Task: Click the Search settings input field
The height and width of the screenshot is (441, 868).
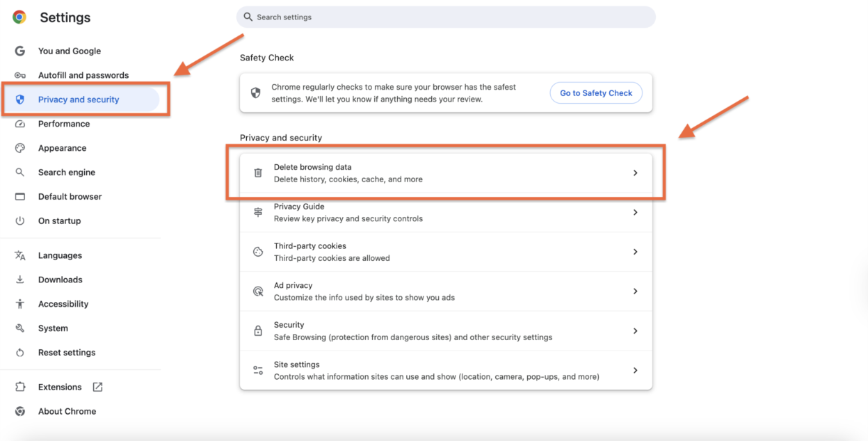Action: point(446,17)
